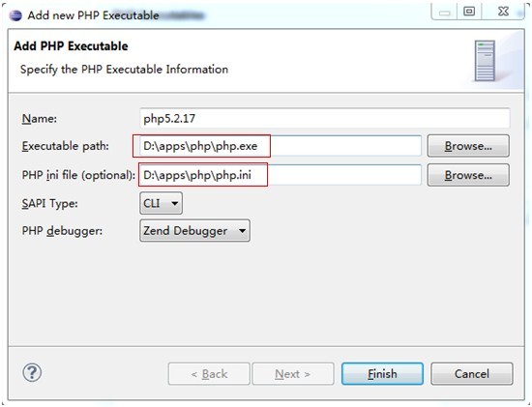Maximize the dialog window

pyautogui.click(x=469, y=13)
